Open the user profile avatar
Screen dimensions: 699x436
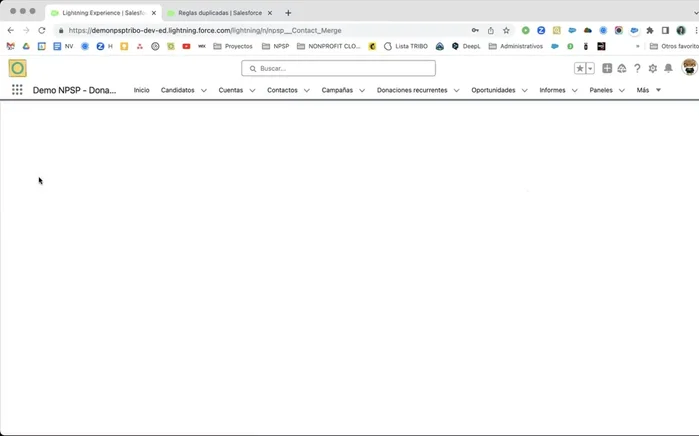point(690,67)
